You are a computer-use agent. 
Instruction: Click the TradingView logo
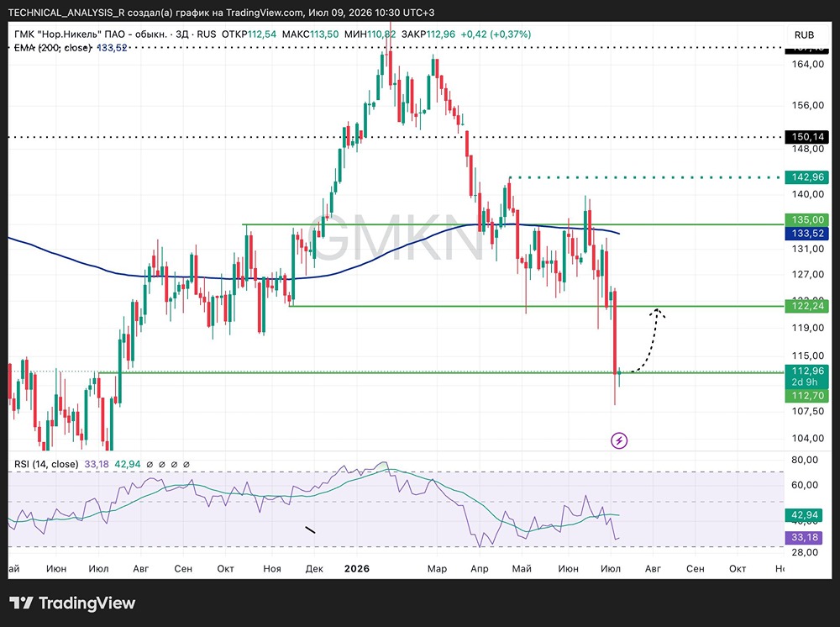(72, 603)
